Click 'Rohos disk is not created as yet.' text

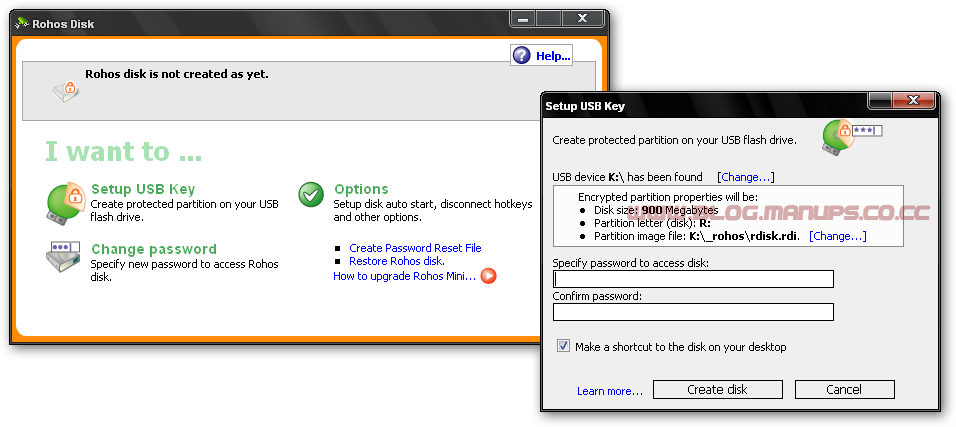pos(177,74)
